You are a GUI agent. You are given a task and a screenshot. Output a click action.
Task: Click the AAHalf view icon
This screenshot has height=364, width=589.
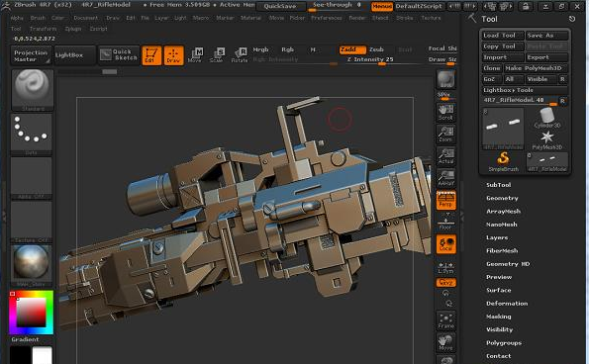pos(445,177)
